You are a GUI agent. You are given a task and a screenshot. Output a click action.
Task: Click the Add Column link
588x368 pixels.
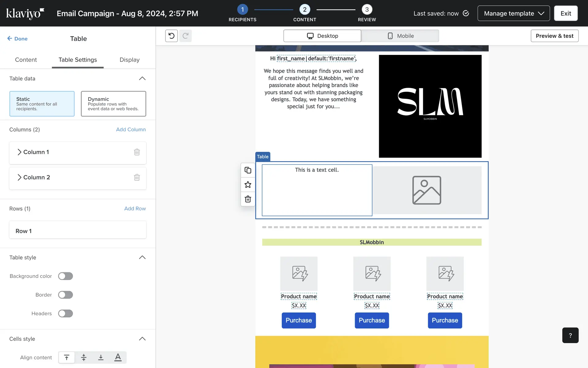[x=131, y=129]
